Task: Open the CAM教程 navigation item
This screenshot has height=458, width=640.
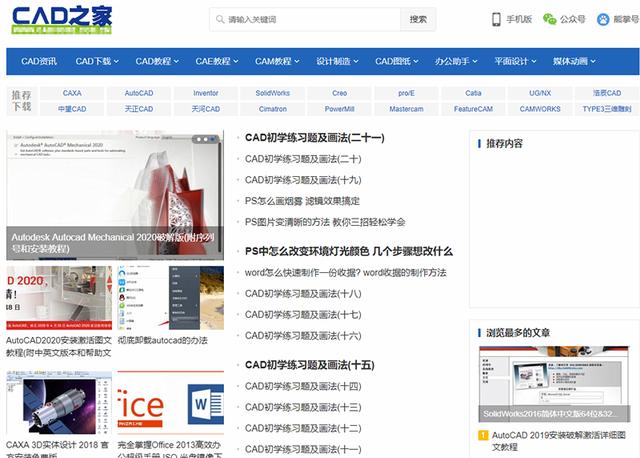Action: click(x=277, y=61)
